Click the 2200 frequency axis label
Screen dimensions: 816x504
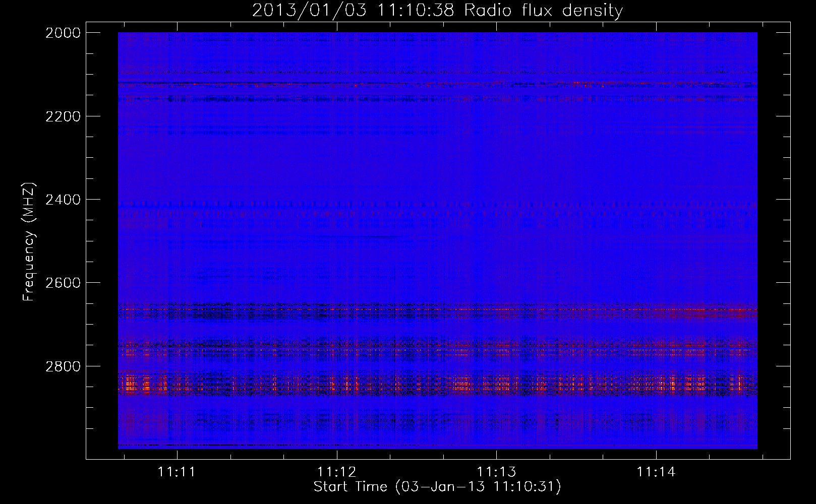pos(63,116)
